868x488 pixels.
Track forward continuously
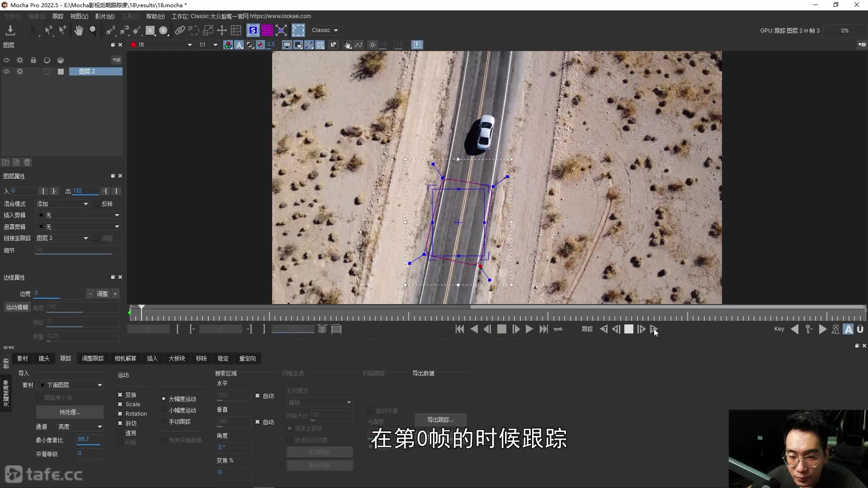pos(654,329)
